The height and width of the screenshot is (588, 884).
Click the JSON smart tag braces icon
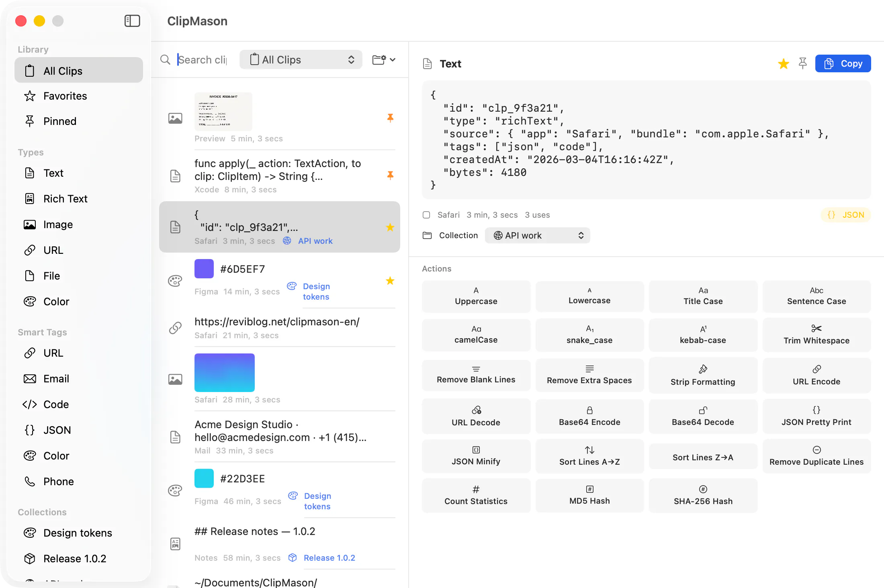(x=30, y=430)
